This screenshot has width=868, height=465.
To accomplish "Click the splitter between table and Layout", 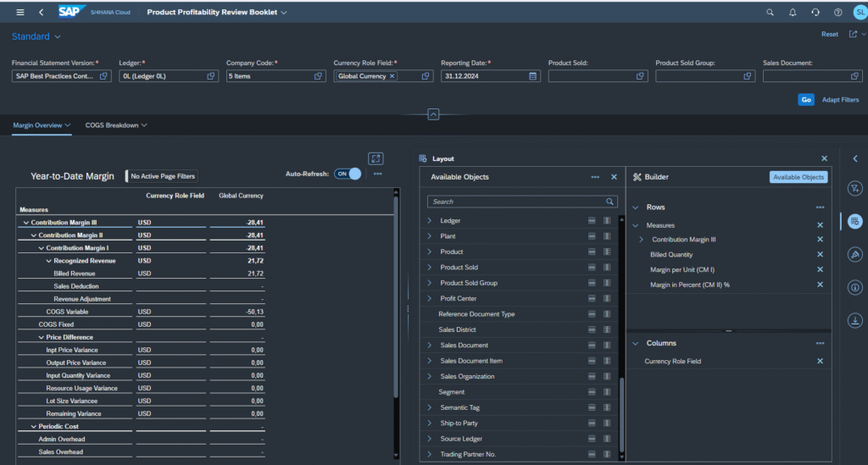I will (408, 308).
